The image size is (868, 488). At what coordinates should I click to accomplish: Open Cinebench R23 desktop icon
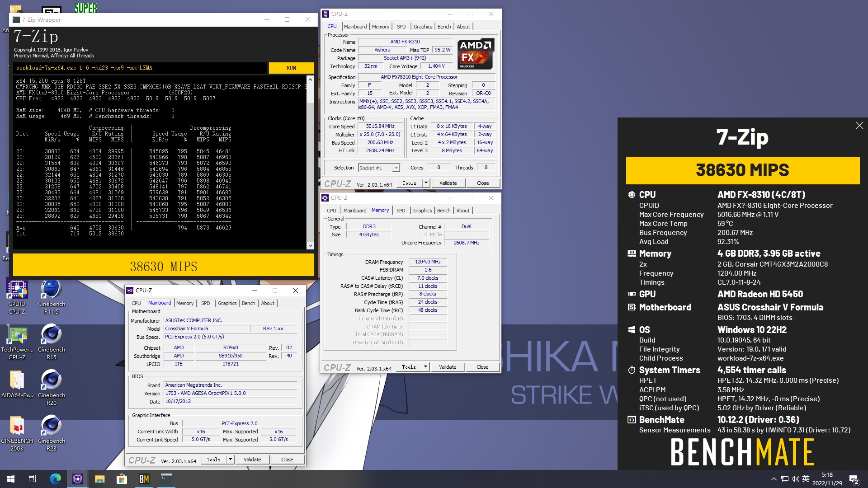pyautogui.click(x=52, y=433)
